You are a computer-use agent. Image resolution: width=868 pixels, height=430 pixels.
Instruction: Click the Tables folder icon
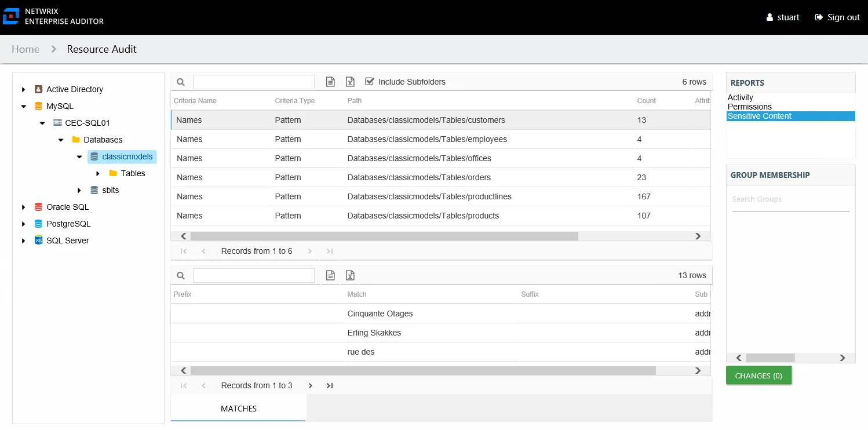pyautogui.click(x=113, y=173)
